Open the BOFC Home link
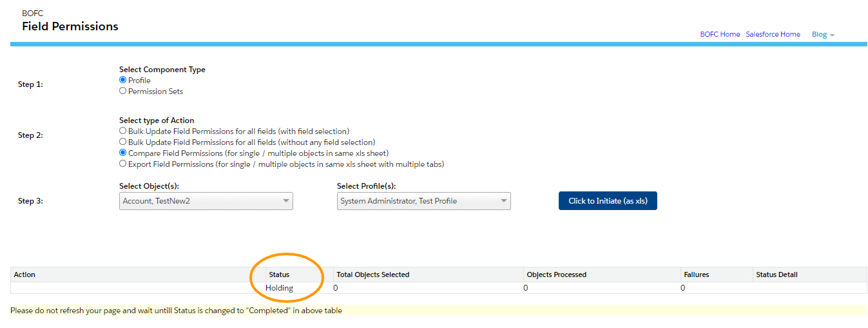This screenshot has width=868, height=328. tap(720, 34)
